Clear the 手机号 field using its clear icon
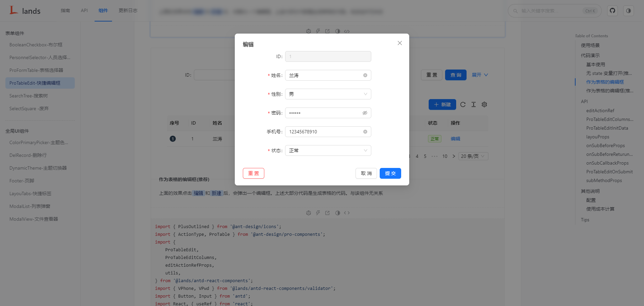Viewport: 644px width, 306px height. pos(365,132)
